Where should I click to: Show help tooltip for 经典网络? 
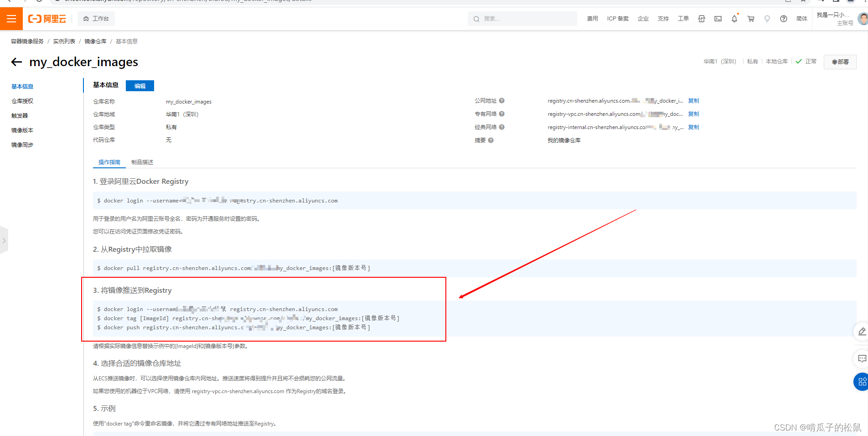click(501, 127)
